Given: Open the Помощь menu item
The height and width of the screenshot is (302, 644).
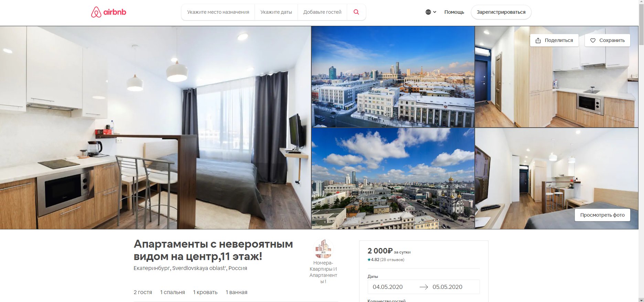Looking at the screenshot, I should (x=454, y=12).
